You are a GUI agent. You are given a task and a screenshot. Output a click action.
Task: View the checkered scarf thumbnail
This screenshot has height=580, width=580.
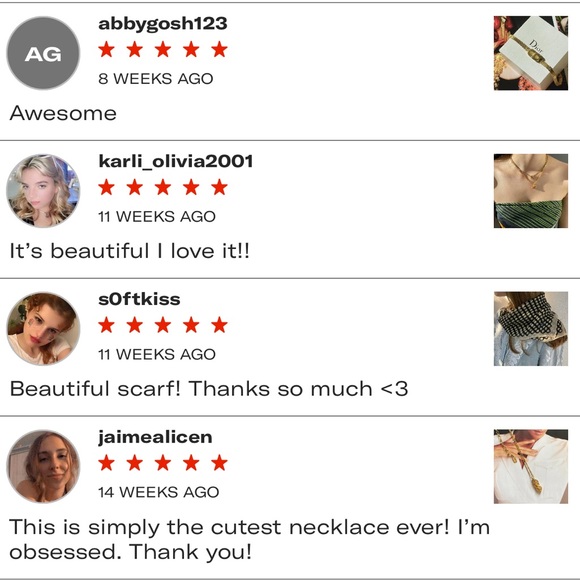(x=531, y=329)
